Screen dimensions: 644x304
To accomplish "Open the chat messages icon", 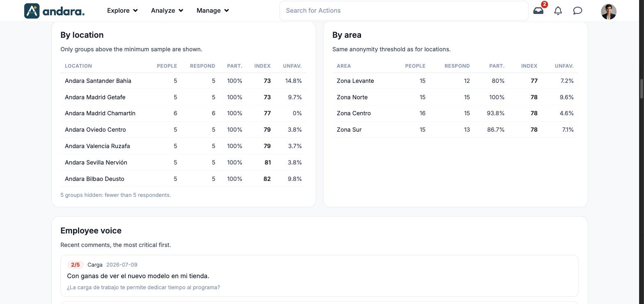I will pos(577,11).
